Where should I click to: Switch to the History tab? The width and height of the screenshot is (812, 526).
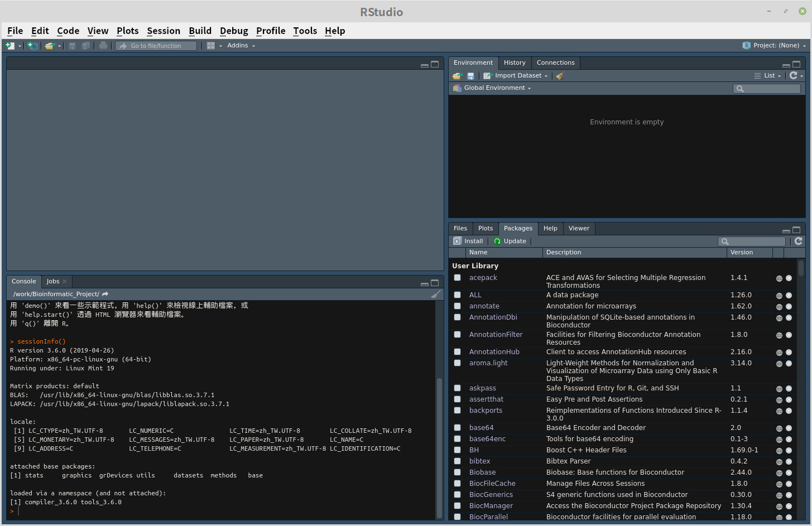[515, 62]
